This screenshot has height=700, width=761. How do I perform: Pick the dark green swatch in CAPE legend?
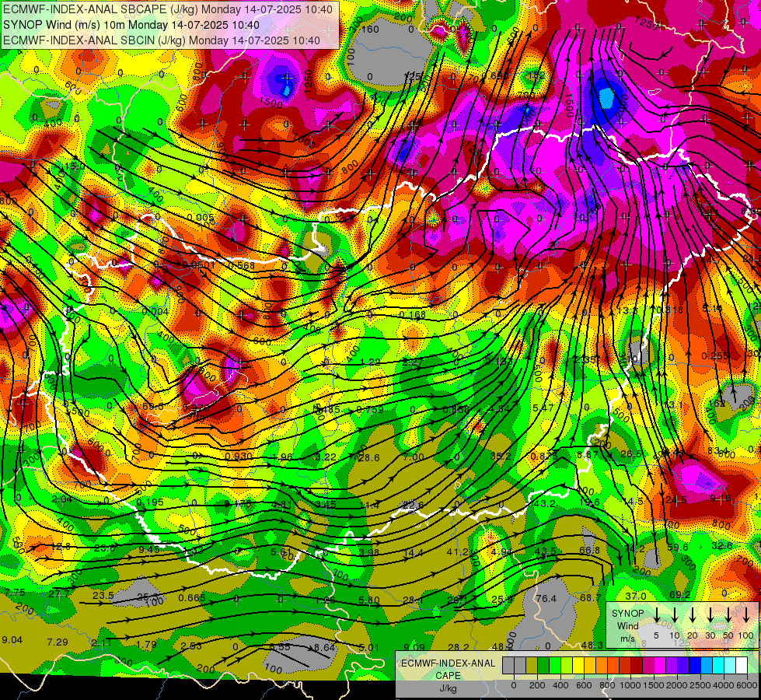coord(543,666)
